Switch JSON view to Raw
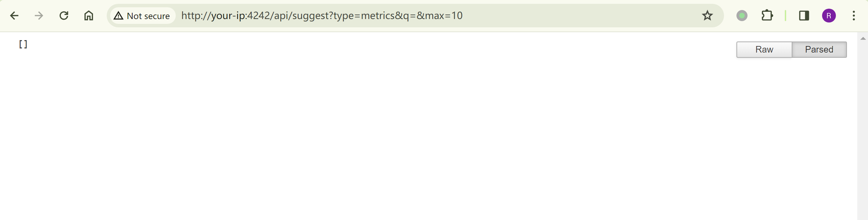Image resolution: width=868 pixels, height=220 pixels. tap(764, 49)
